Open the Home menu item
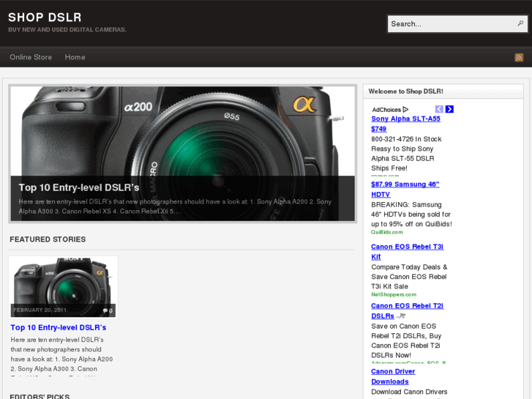Screen dimensions: 532x399 pos(75,57)
